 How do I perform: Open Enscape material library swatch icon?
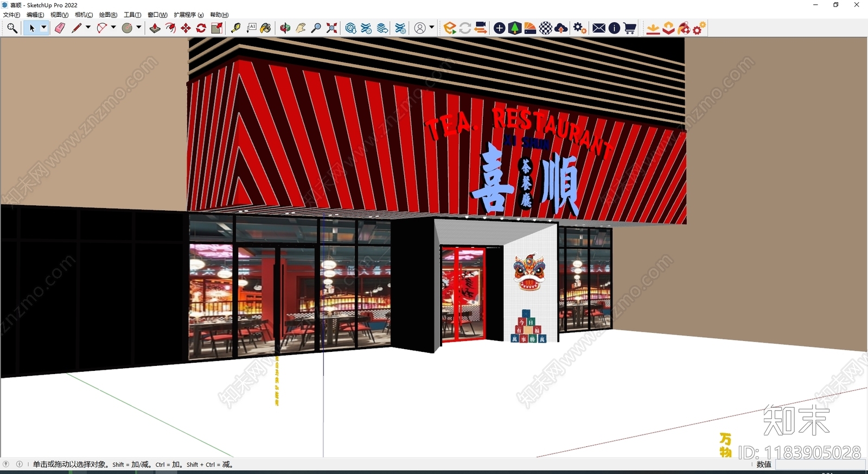click(531, 28)
